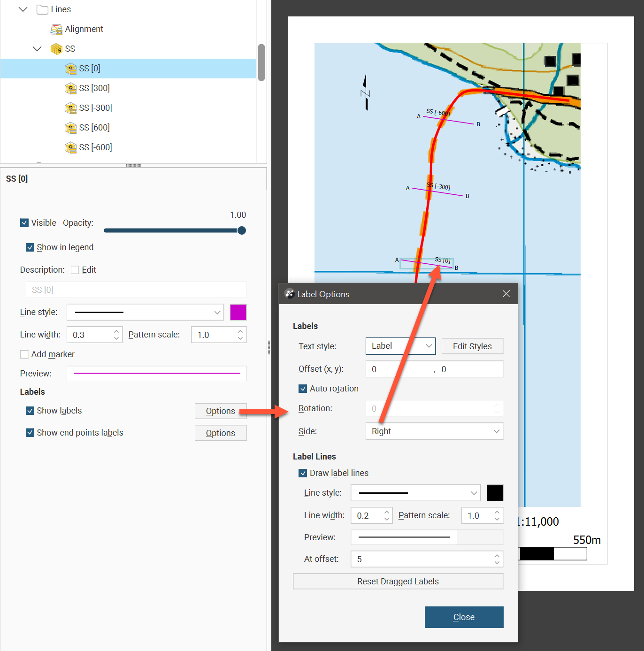
Task: Collapse the SS tree group
Action: pos(37,49)
